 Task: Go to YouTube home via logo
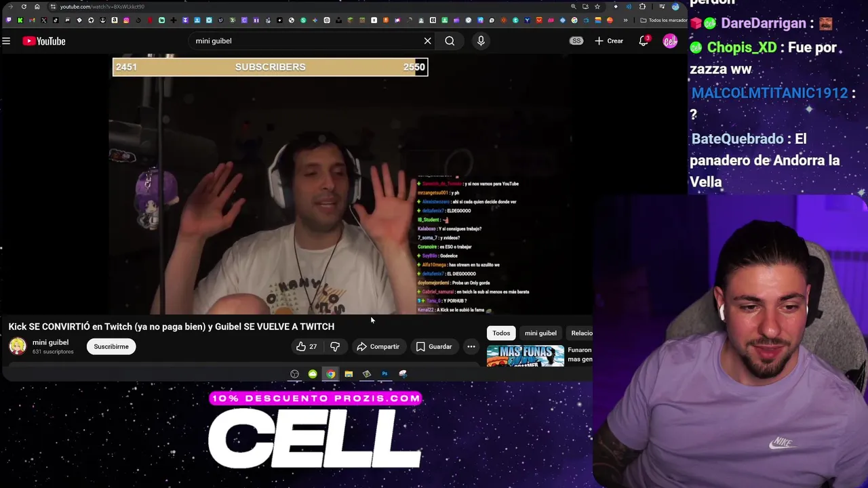(44, 41)
